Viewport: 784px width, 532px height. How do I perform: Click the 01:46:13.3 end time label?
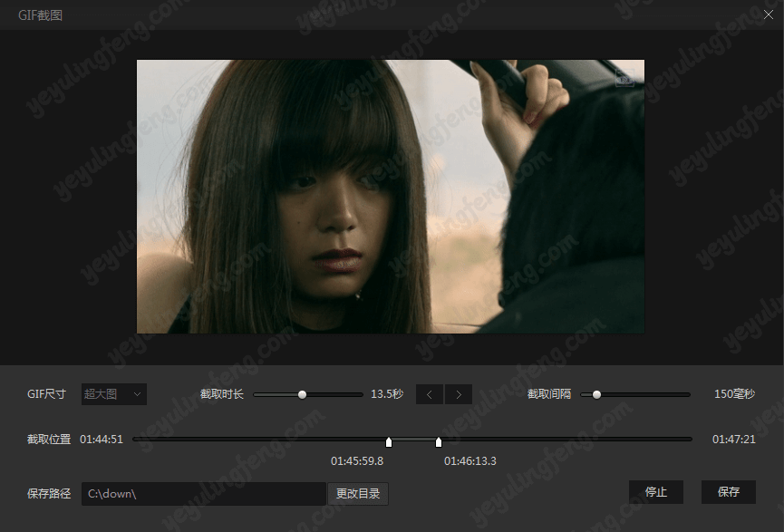(x=470, y=461)
